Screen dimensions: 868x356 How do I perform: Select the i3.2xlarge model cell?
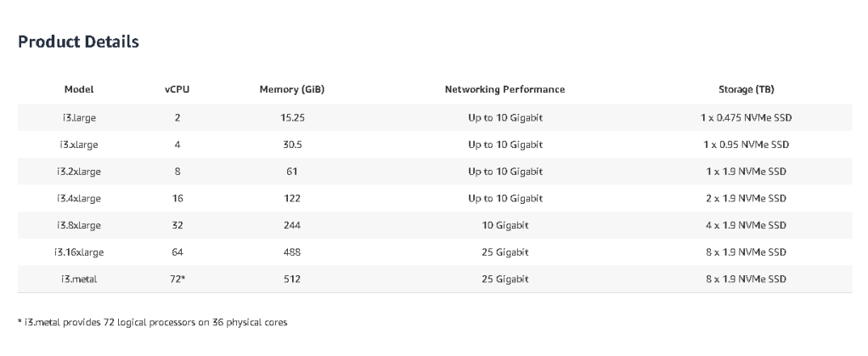79,172
